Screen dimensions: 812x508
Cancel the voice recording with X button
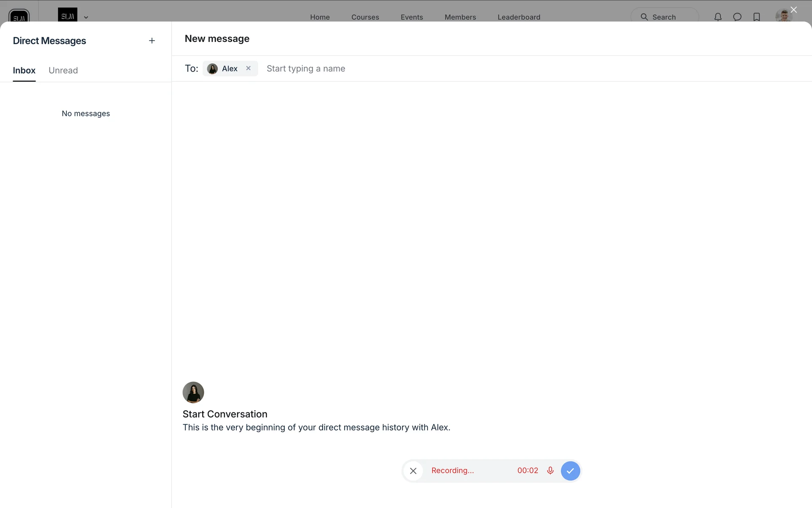click(413, 471)
